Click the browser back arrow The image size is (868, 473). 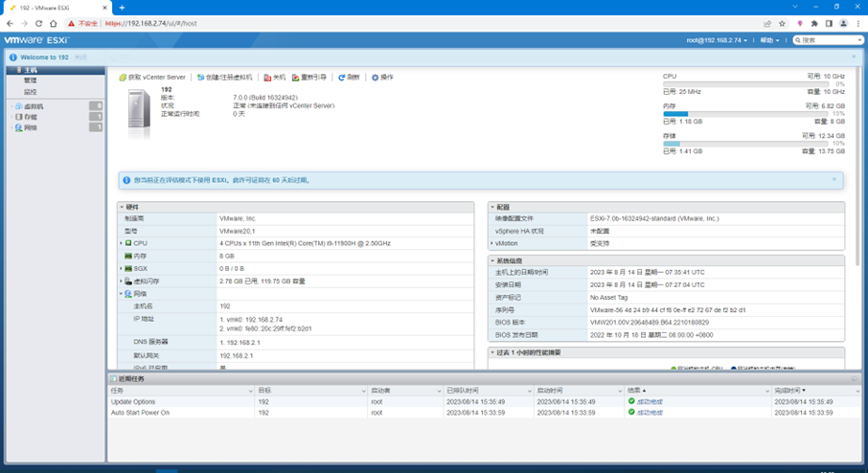[10, 23]
